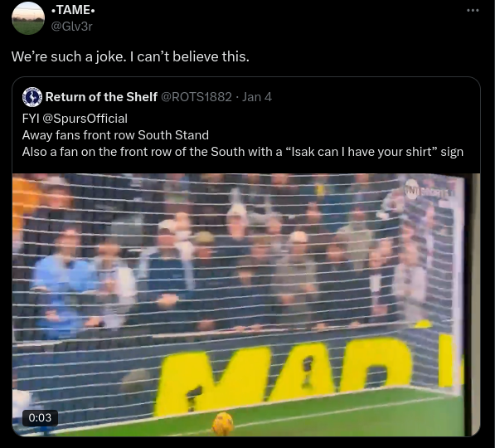The height and width of the screenshot is (448, 495).
Task: Open the TAME profile avatar
Action: tap(28, 18)
